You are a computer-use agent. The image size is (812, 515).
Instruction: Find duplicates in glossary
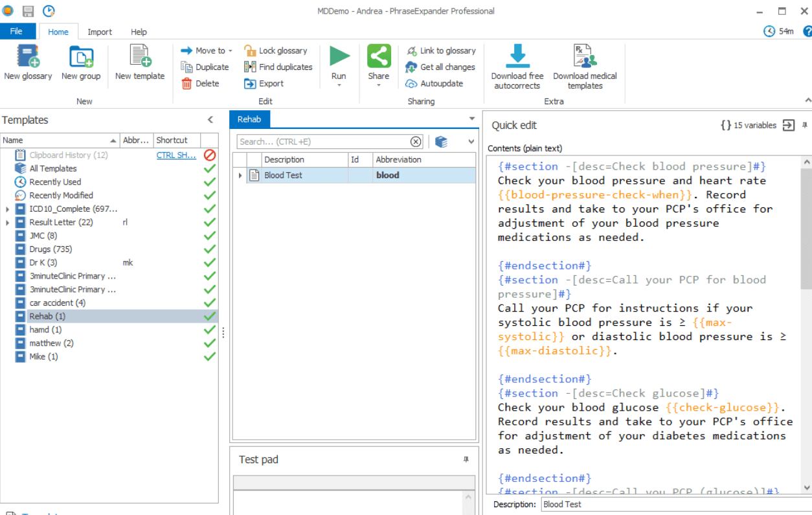pyautogui.click(x=278, y=67)
